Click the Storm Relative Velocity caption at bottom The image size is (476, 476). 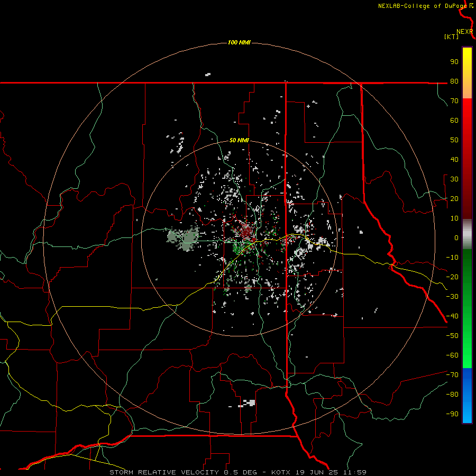238,472
